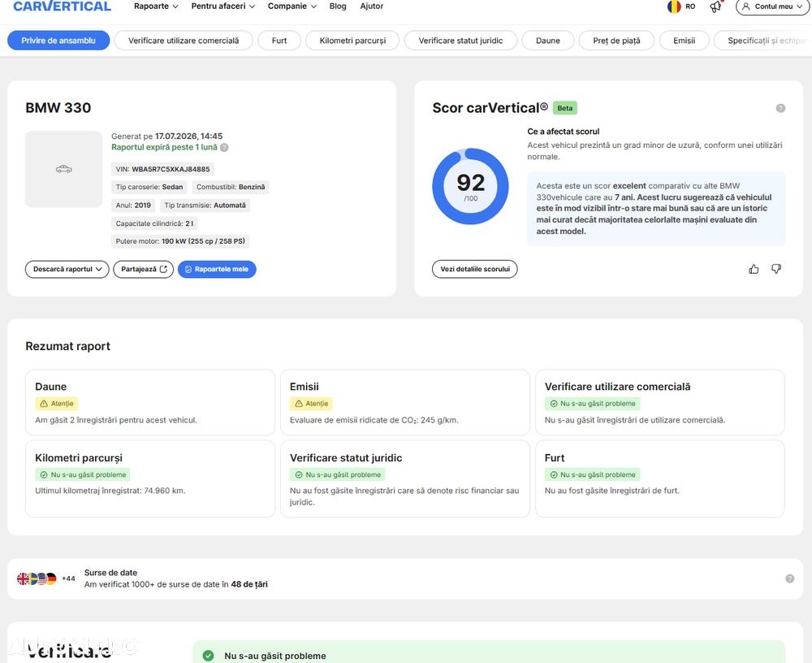Open the Rapoarte dropdown menu
The image size is (812, 663).
tap(156, 6)
